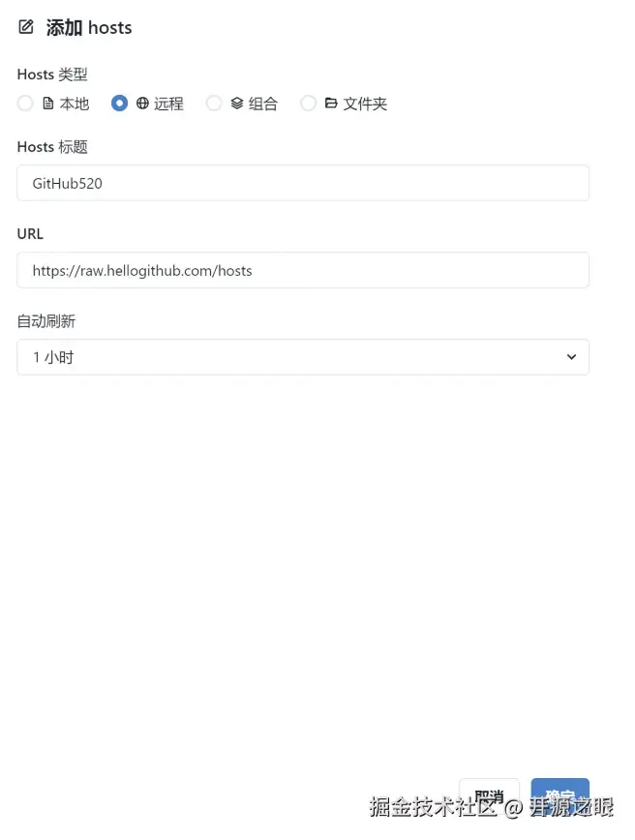Click the Hosts 标题 field containing GitHub520
Viewport: 635px width, 840px height.
[x=303, y=183]
